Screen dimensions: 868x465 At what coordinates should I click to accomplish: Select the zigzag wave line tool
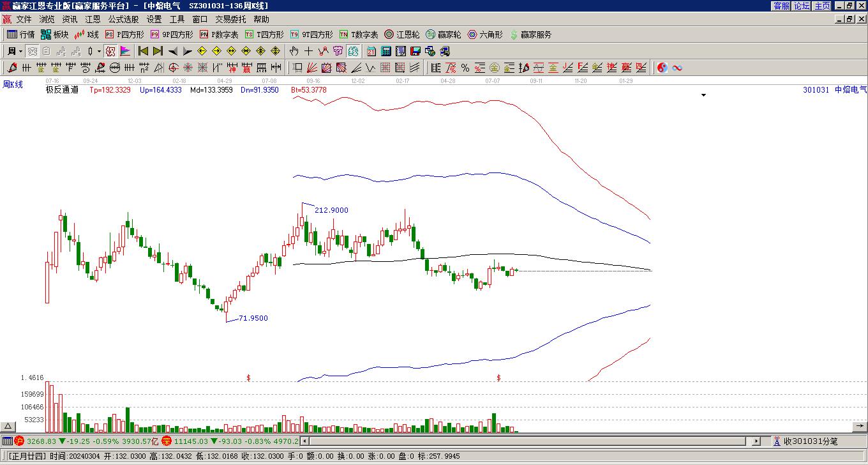370,68
